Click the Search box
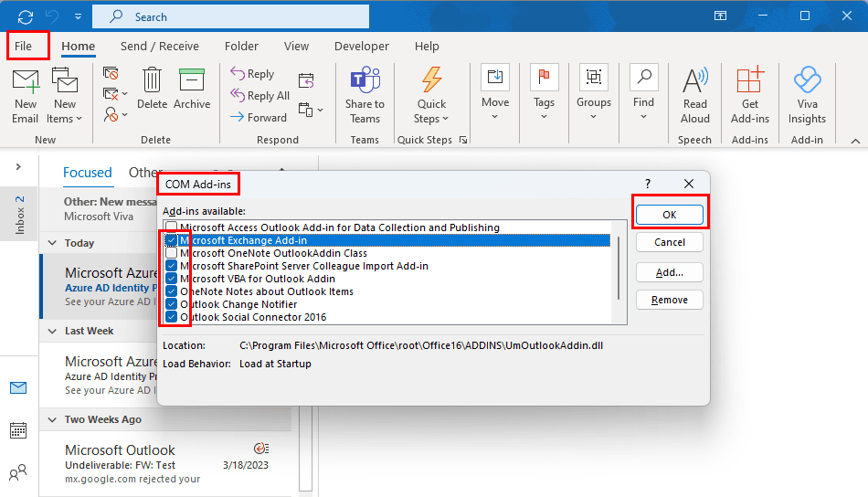The image size is (868, 497). pyautogui.click(x=231, y=16)
